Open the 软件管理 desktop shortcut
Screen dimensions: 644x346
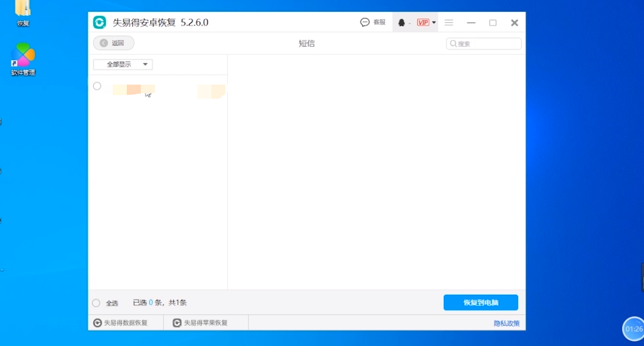pyautogui.click(x=23, y=59)
